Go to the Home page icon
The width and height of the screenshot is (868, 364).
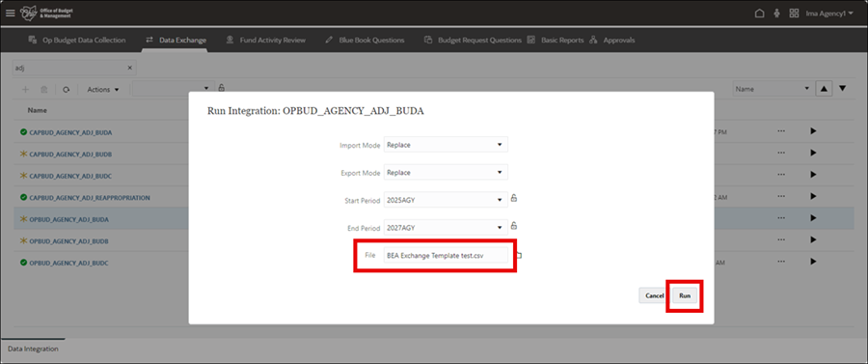pos(760,13)
